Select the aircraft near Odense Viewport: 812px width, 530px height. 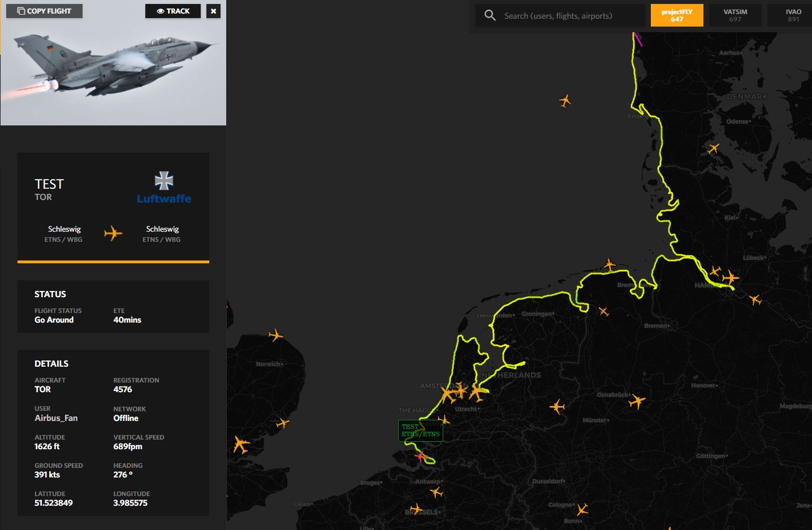coord(714,149)
